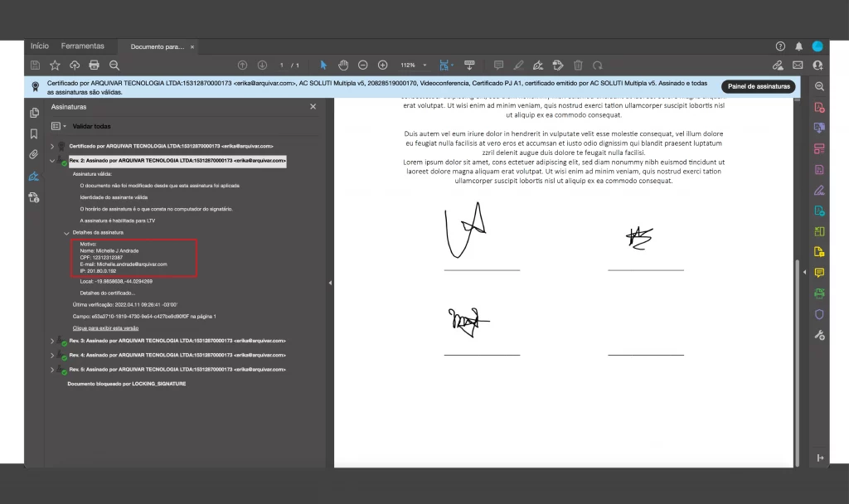
Task: Expand the Rev. 3 signature entry
Action: tap(52, 341)
